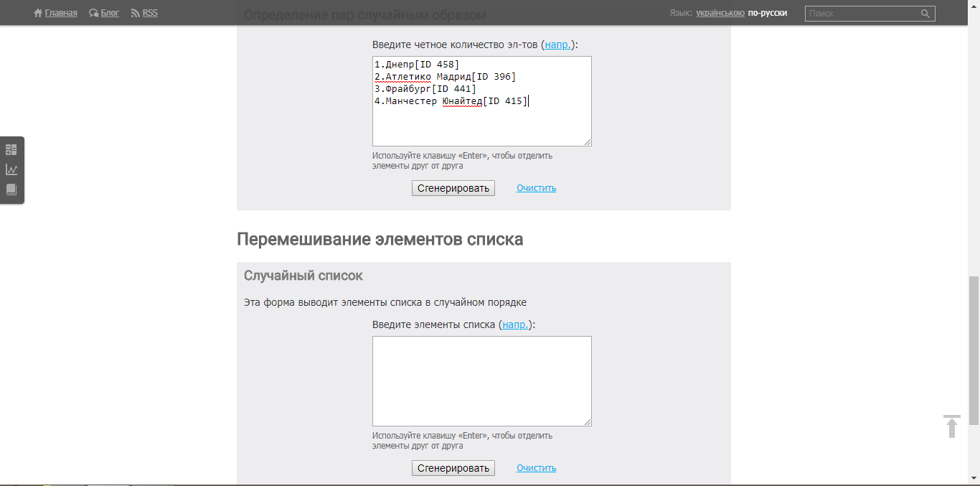Click the scroll-to-top arrow icon

pyautogui.click(x=951, y=426)
